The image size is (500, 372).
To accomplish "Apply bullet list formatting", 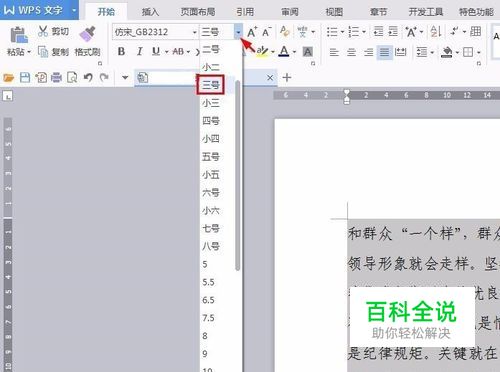I will tap(332, 32).
